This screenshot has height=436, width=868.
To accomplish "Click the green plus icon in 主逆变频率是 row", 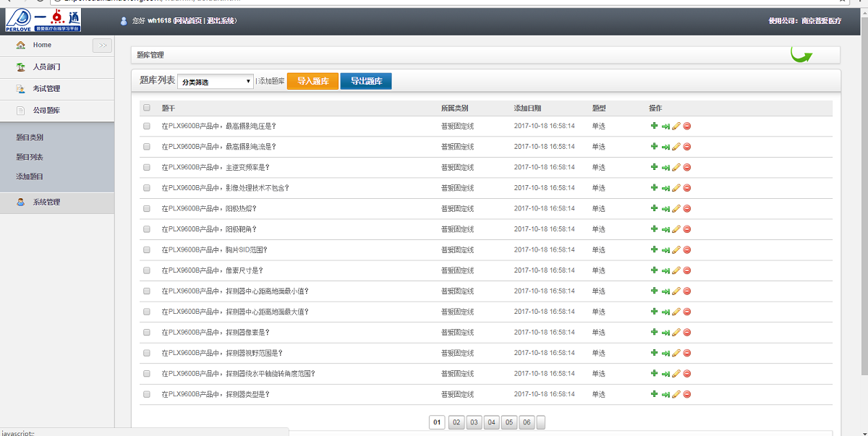I will tap(655, 167).
